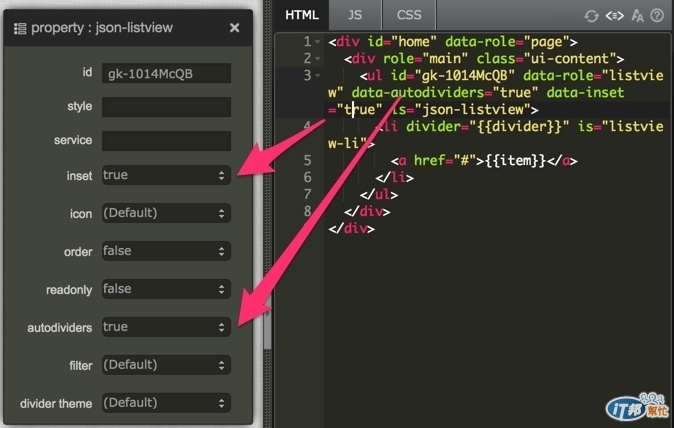Open the readonly dropdown

166,289
